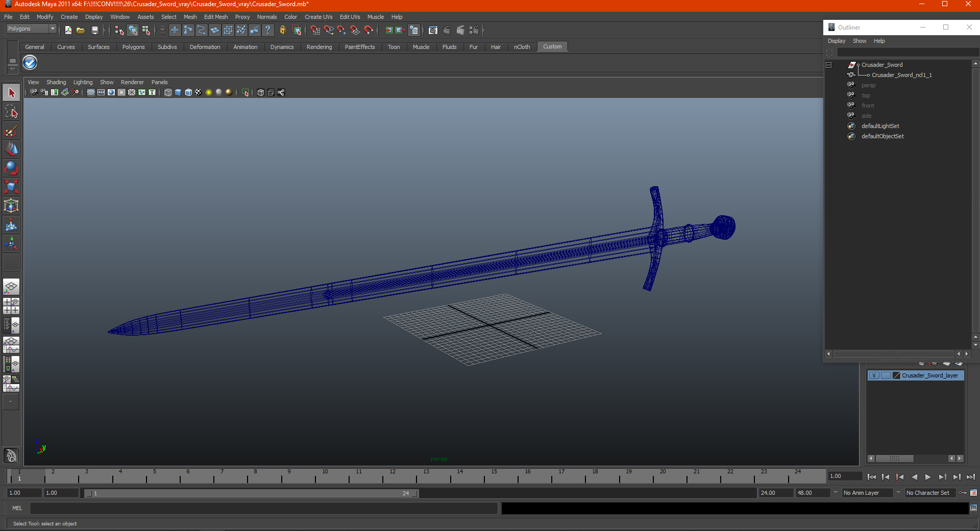Click the Show Manipulator tool
This screenshot has height=531, width=980.
[11, 243]
